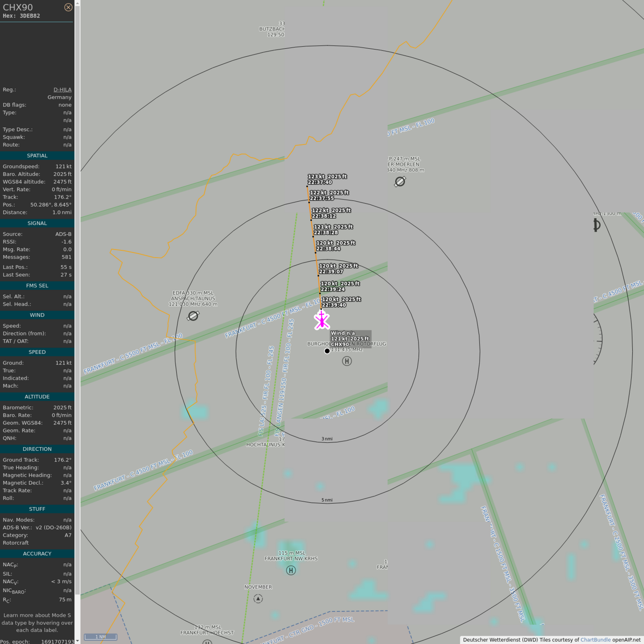Open the D-HJLA registration link
The image size is (644, 644).
tap(62, 89)
